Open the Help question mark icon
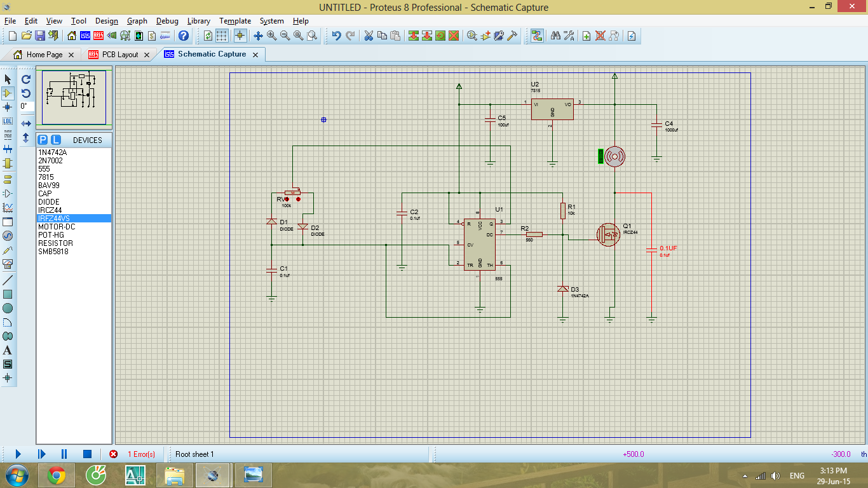The width and height of the screenshot is (868, 488). click(184, 36)
